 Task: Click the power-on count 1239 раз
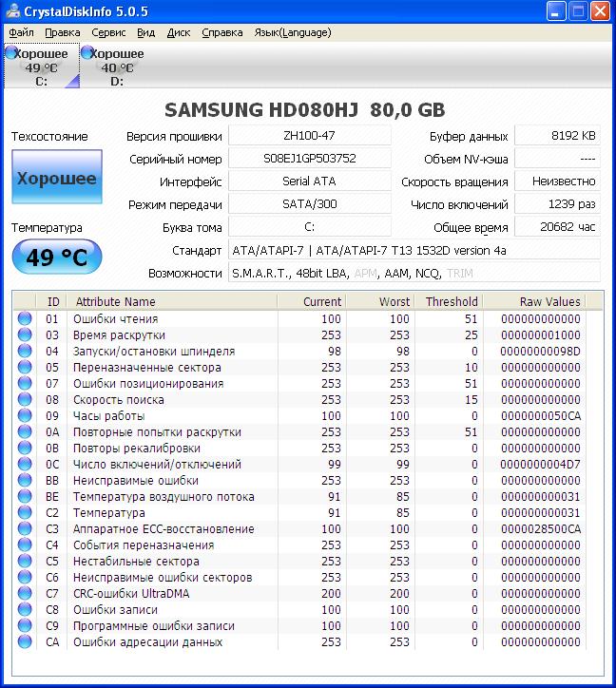click(557, 204)
